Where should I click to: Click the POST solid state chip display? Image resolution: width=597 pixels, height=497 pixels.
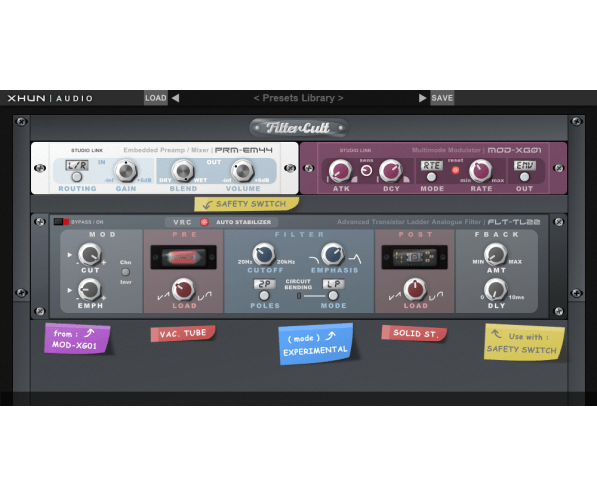pyautogui.click(x=414, y=257)
